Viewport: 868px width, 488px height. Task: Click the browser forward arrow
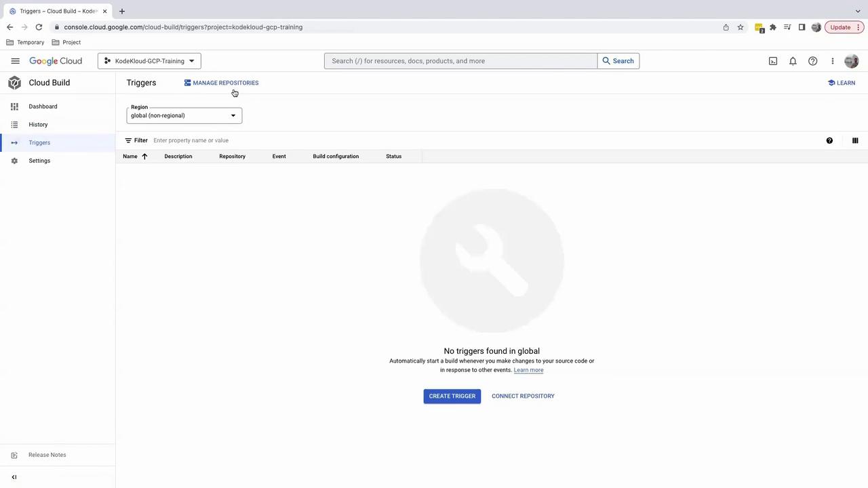[24, 27]
